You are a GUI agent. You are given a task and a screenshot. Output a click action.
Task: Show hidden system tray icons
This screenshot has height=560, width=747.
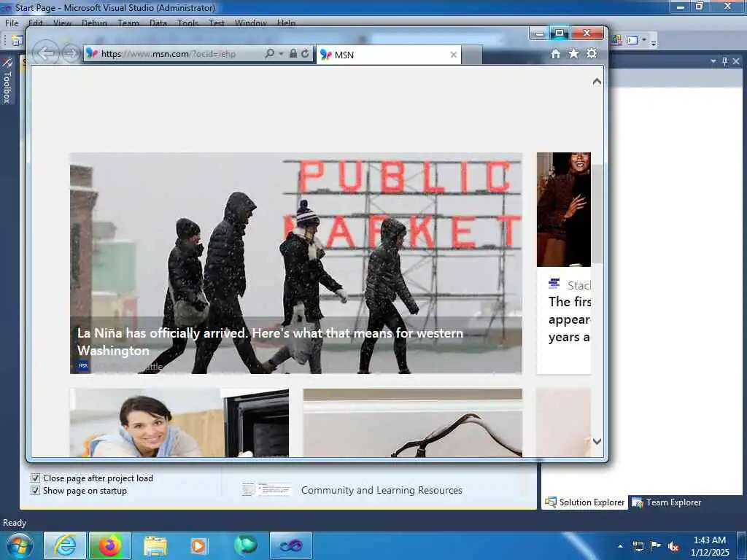[620, 546]
